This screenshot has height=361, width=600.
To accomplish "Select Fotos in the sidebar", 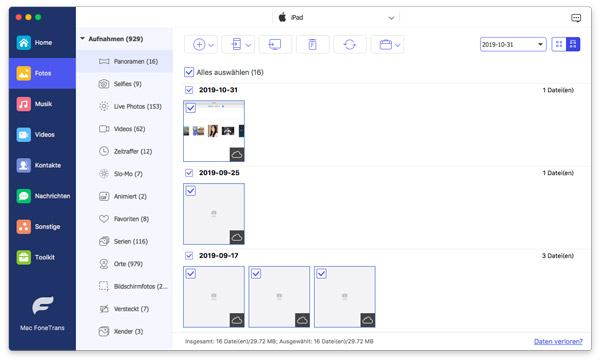I will [42, 73].
